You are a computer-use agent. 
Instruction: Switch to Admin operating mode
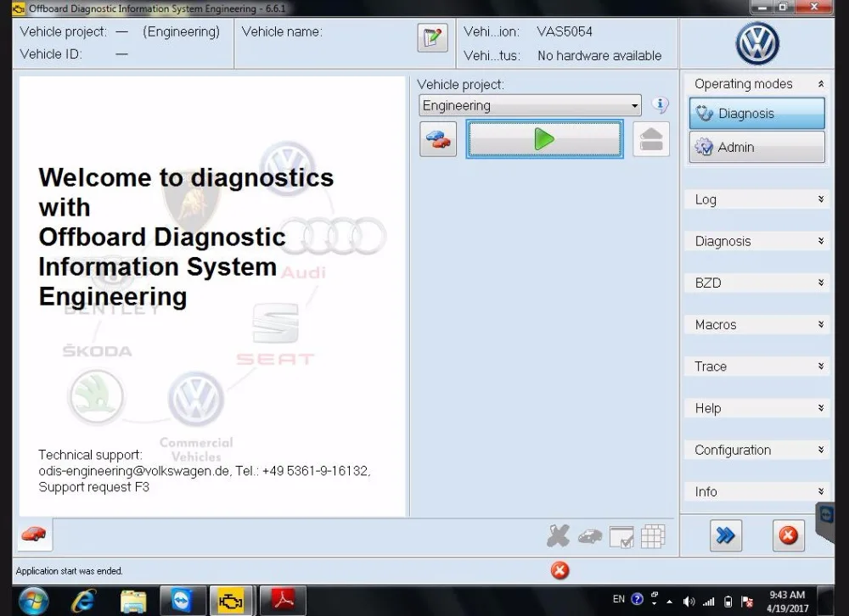757,147
